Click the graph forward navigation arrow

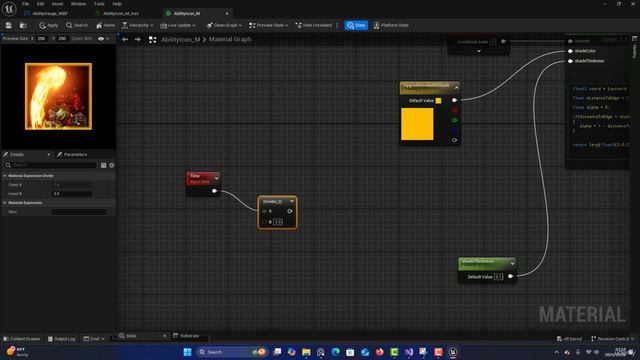click(138, 39)
